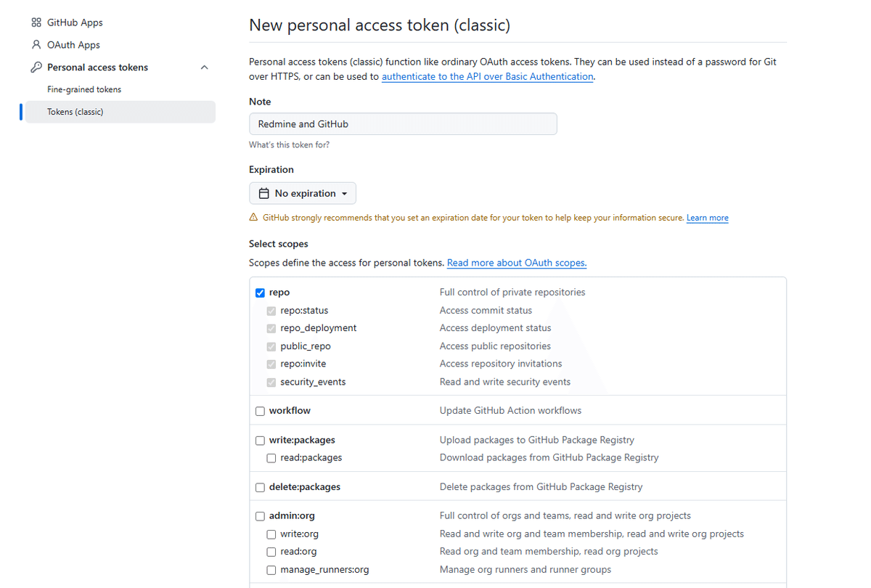Enable the workflow scope checkbox

[x=260, y=411]
